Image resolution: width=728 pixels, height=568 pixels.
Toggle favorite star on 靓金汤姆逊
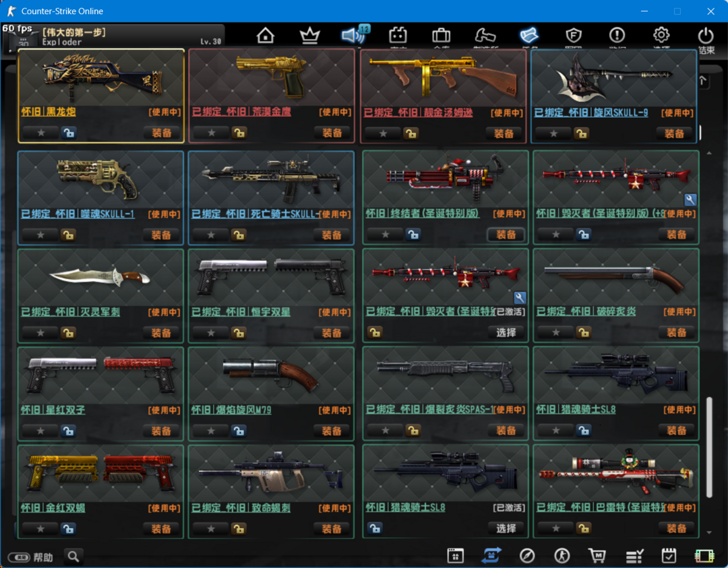pyautogui.click(x=383, y=133)
